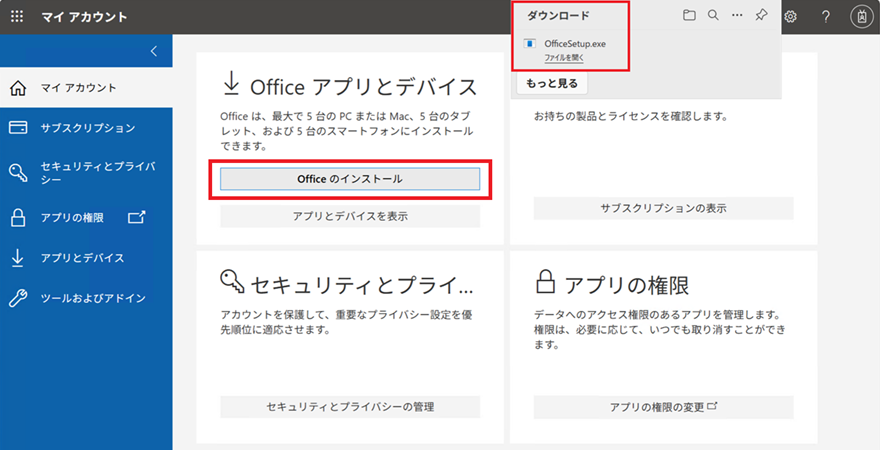Click the wrench tools icon in sidebar
The image size is (880, 450).
tap(19, 298)
